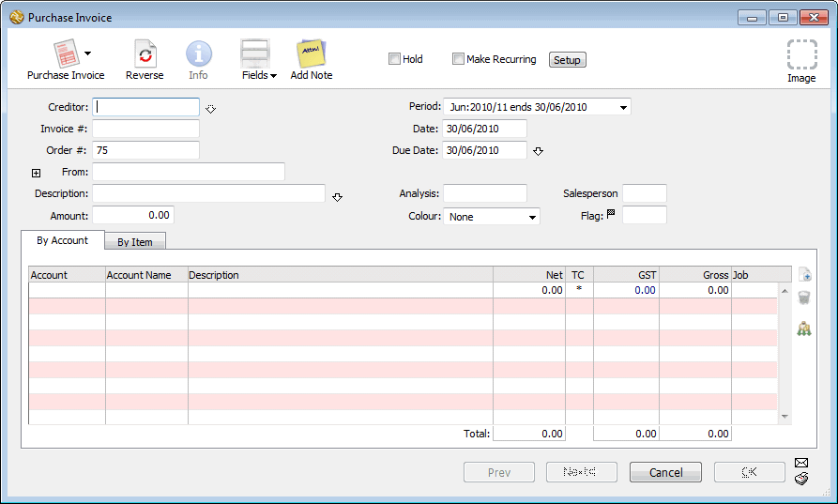This screenshot has width=838, height=504.
Task: Toggle the Hold checkbox
Action: point(394,59)
